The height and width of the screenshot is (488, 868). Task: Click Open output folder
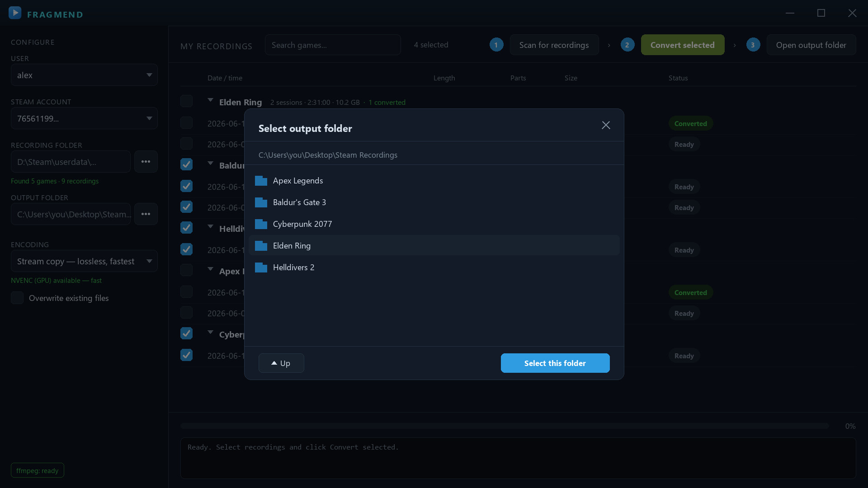point(811,45)
